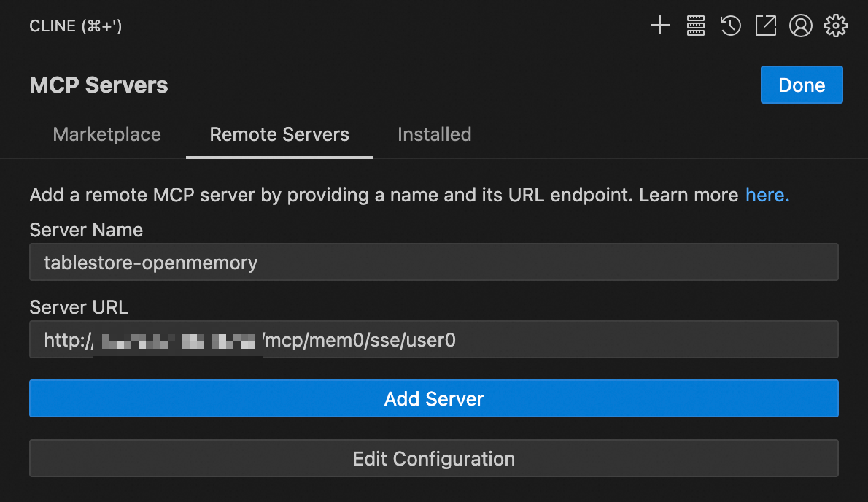Open Edit Configuration button
The image size is (868, 502).
point(434,458)
